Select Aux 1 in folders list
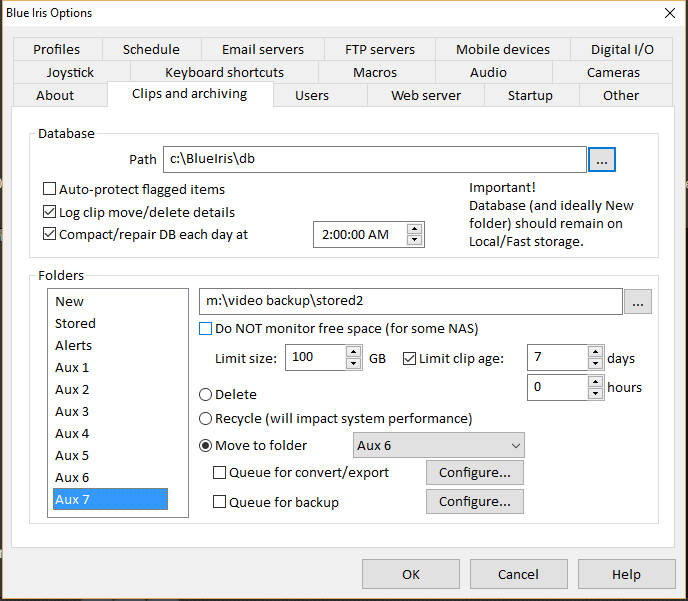This screenshot has height=601, width=688. point(110,367)
